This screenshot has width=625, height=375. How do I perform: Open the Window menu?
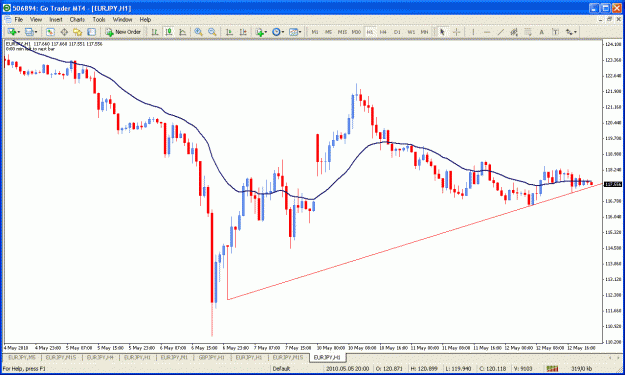pyautogui.click(x=122, y=19)
